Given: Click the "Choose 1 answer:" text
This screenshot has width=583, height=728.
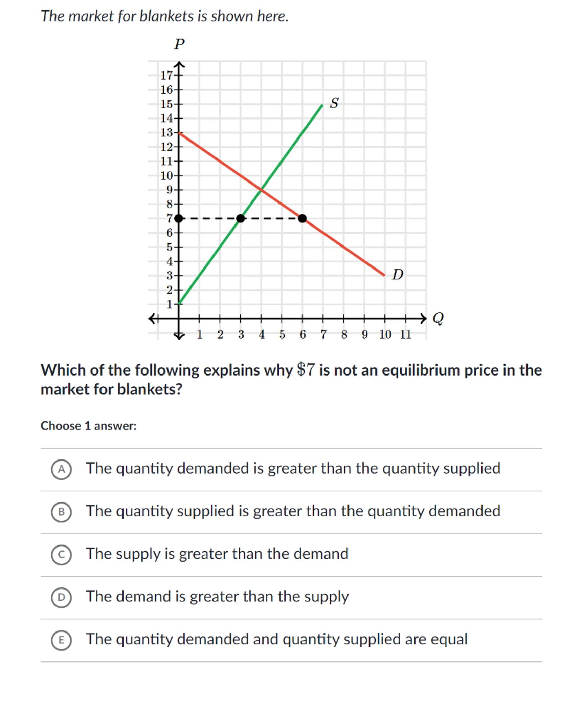Looking at the screenshot, I should (x=89, y=426).
